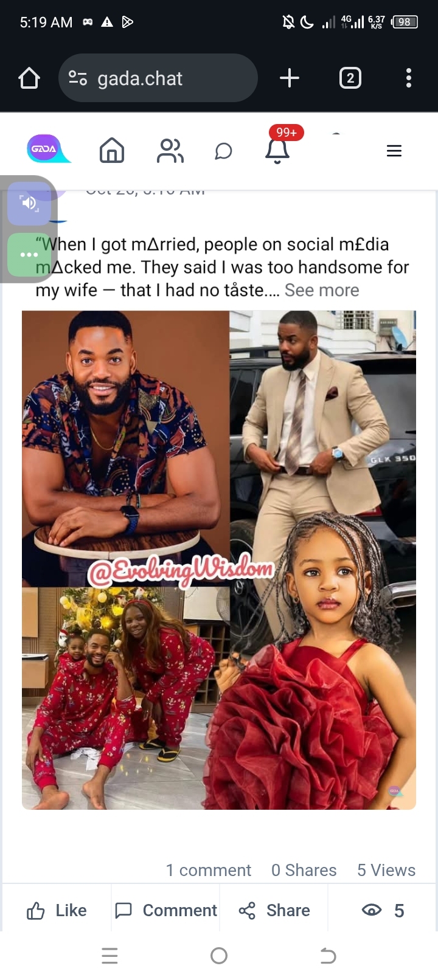Screen dimensions: 438x980
Task: Open the hamburger menu in Gada navbar
Action: tap(394, 151)
